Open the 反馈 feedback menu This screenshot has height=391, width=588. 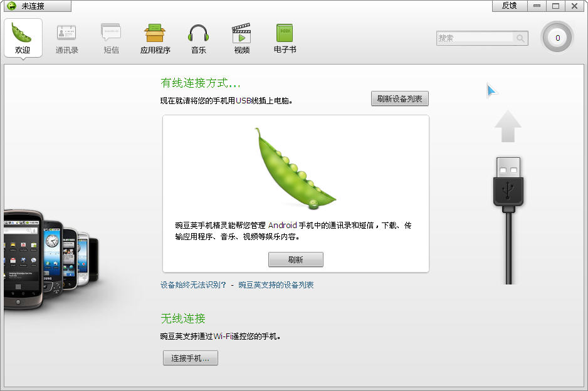click(508, 6)
